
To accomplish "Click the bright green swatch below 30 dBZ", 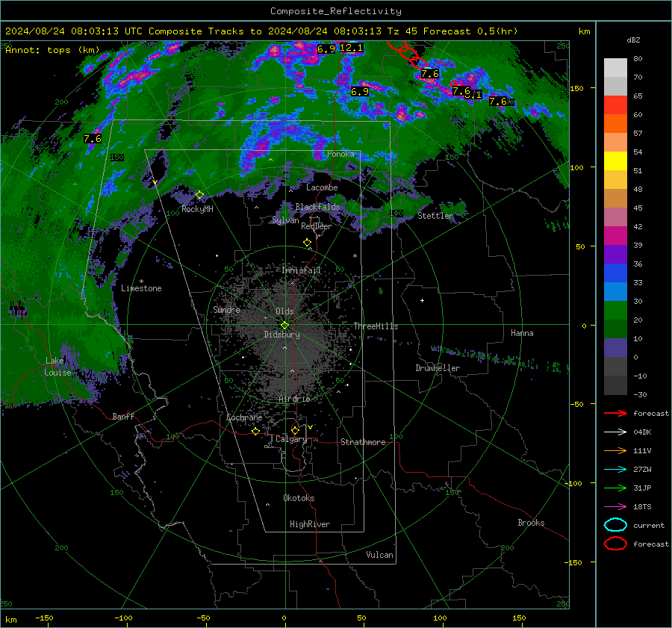I will pos(615,310).
